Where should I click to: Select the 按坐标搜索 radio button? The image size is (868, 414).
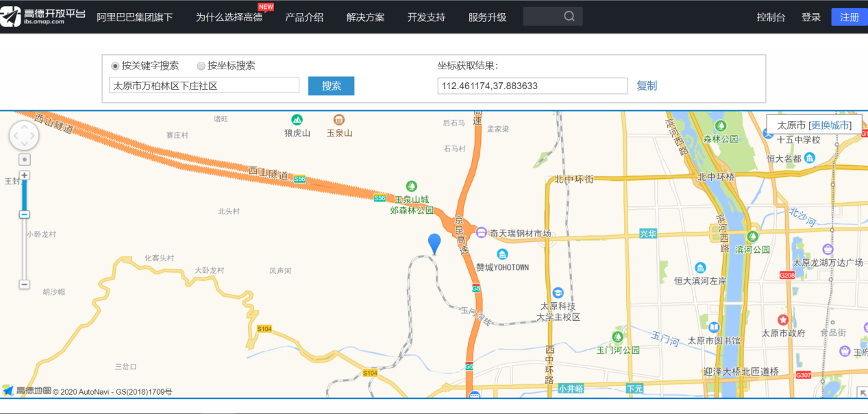(201, 66)
